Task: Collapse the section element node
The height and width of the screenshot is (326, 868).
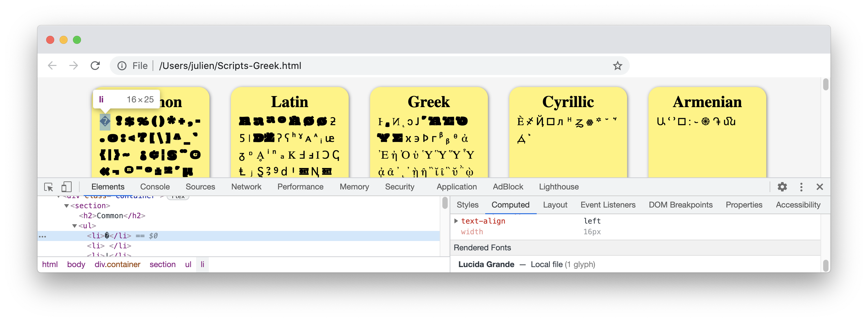Action: coord(66,206)
